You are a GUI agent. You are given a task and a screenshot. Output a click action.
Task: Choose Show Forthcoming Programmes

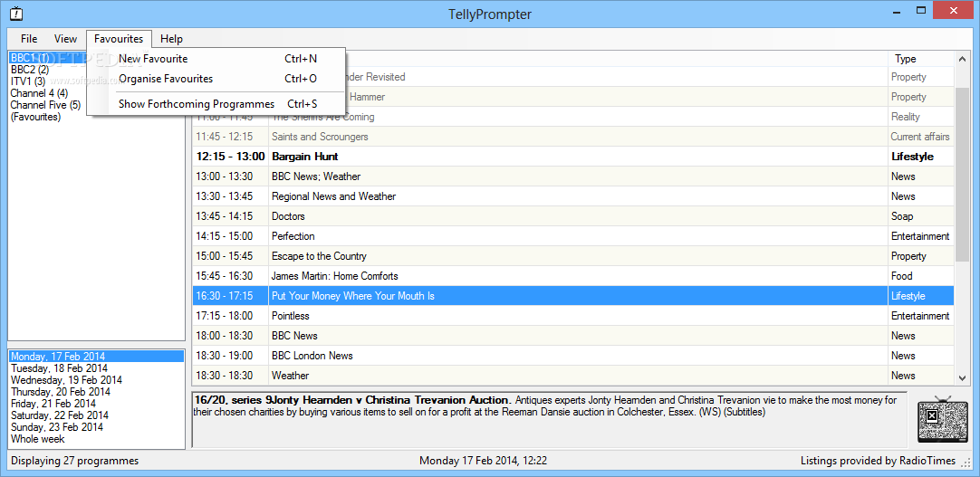[x=216, y=104]
